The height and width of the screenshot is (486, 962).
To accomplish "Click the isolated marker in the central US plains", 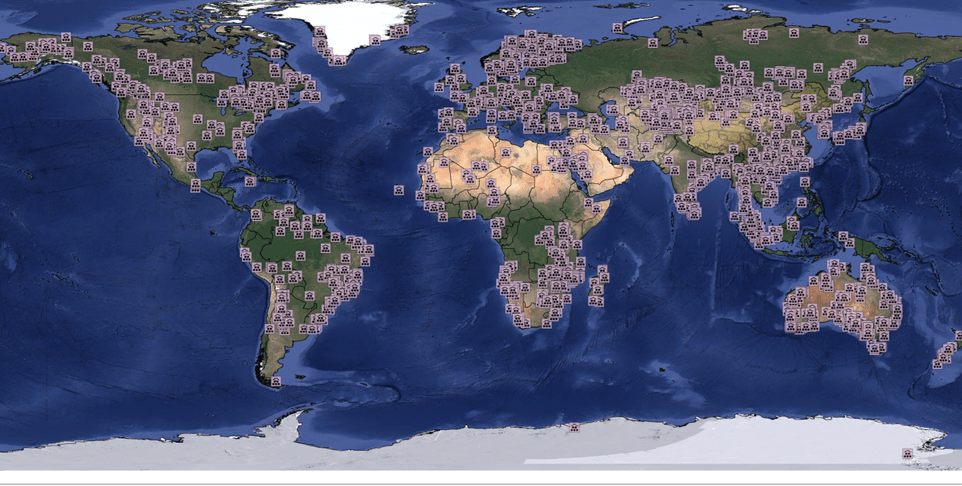I will pyautogui.click(x=197, y=119).
